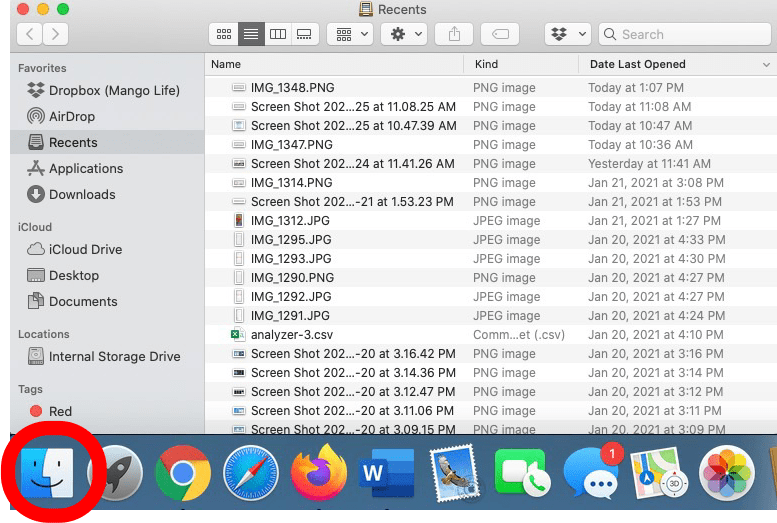
Task: Open Google Chrome from the Dock
Action: 182,472
